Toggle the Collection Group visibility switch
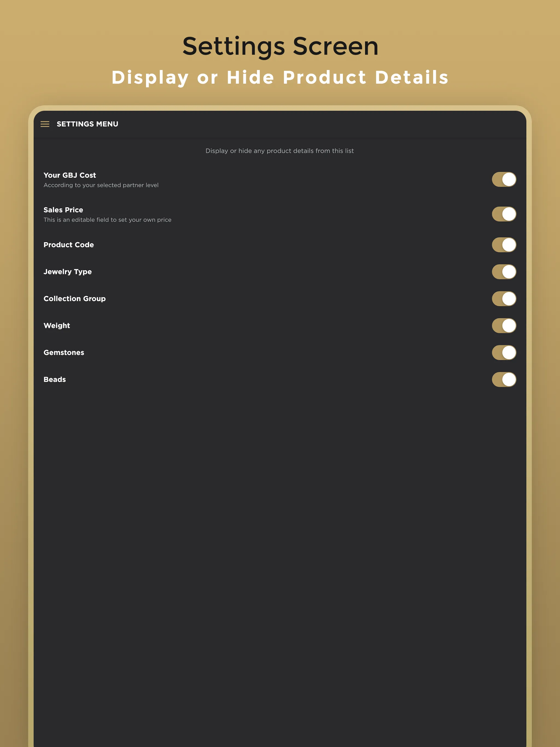The image size is (560, 747). pyautogui.click(x=503, y=299)
